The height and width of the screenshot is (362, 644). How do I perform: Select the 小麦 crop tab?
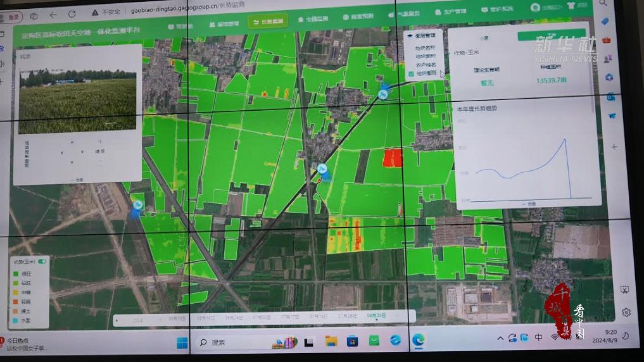pyautogui.click(x=484, y=37)
